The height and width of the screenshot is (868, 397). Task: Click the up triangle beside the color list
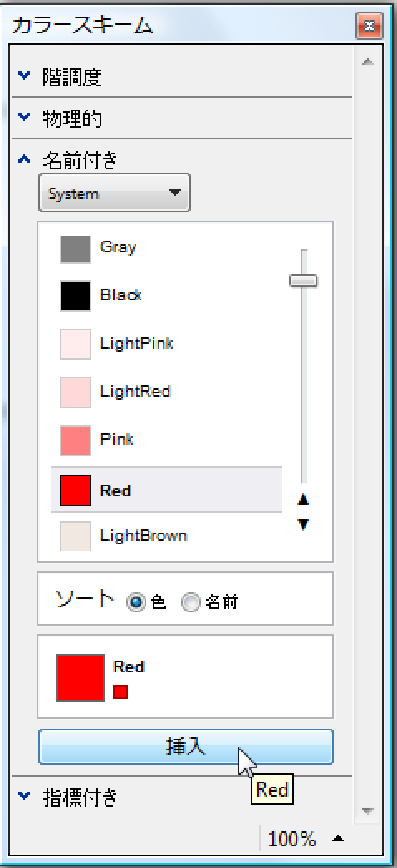coord(303,500)
